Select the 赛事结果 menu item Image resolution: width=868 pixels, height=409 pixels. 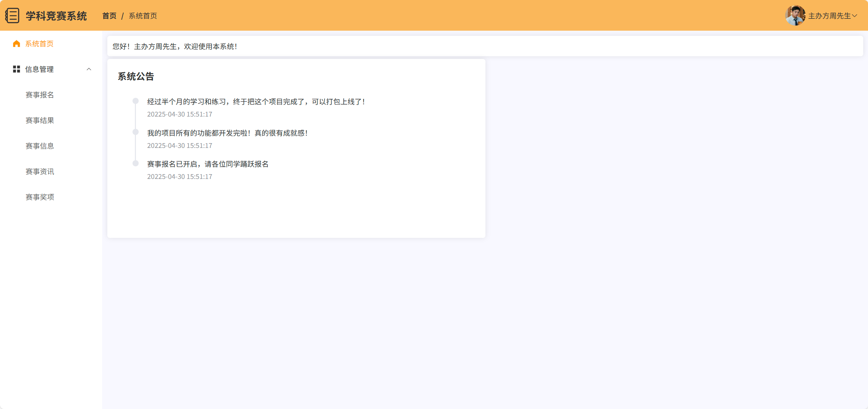click(x=40, y=120)
